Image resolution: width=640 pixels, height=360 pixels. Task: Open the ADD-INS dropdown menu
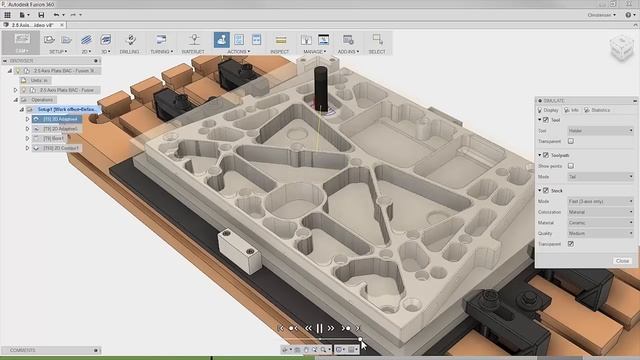click(348, 52)
